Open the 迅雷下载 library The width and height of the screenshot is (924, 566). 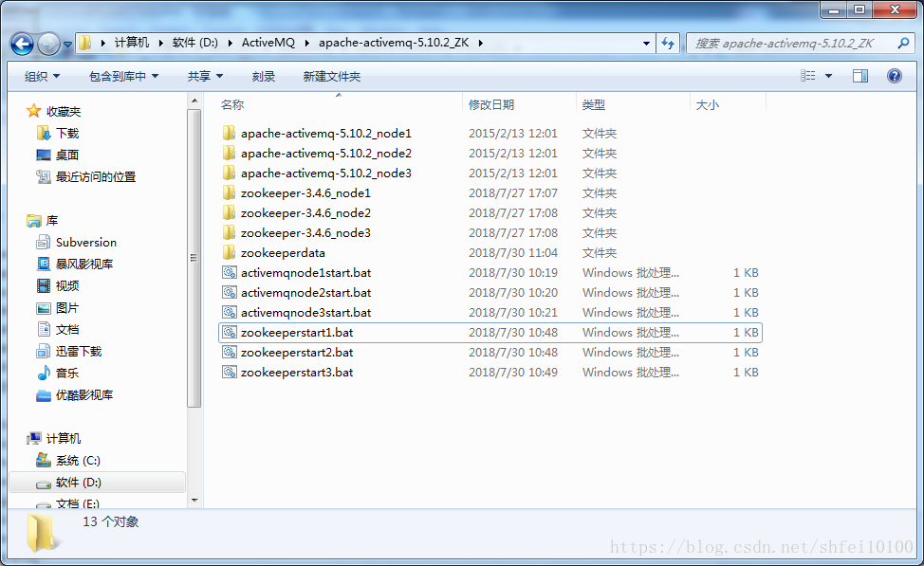pos(79,351)
